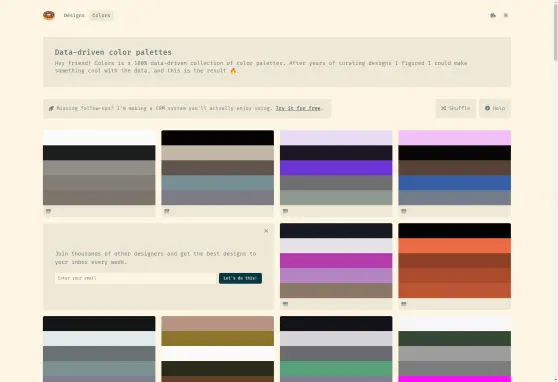The image size is (558, 382).
Task: Click the icon under the lavender and violet palette
Action: 285,211
